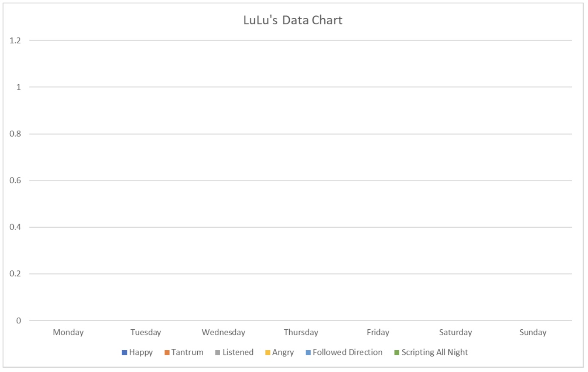Click the 1.2 value on vertical axis
Viewport: 588px width, 372px height.
[x=15, y=41]
